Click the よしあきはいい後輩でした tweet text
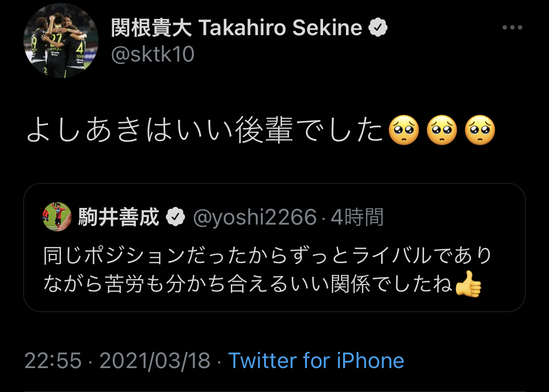This screenshot has height=392, width=549. point(205,132)
